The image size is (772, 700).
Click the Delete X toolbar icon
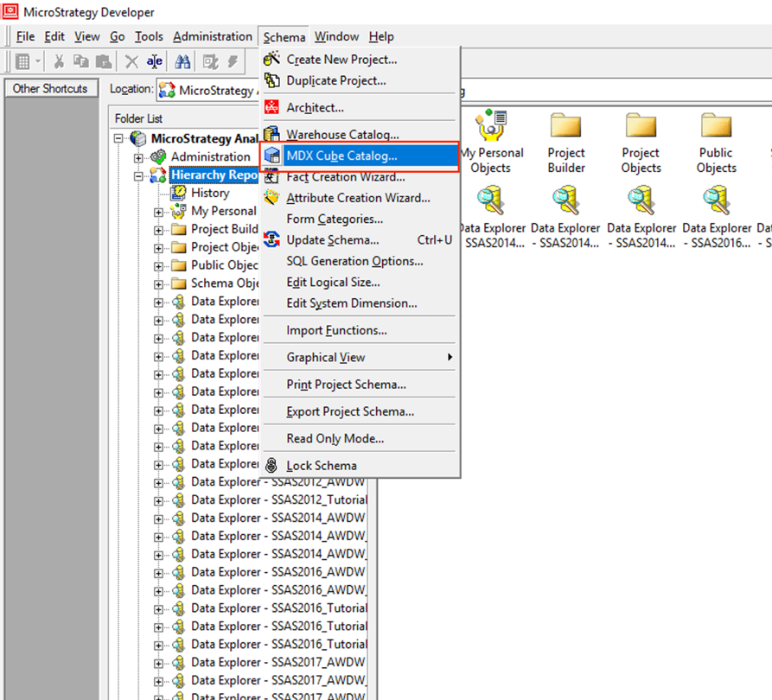[131, 61]
